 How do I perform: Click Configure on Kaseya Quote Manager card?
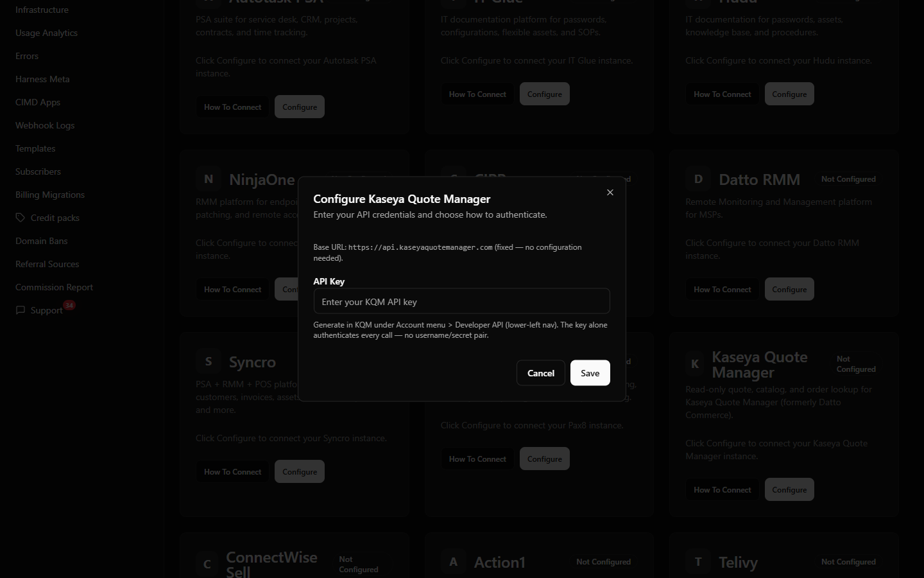coord(789,490)
